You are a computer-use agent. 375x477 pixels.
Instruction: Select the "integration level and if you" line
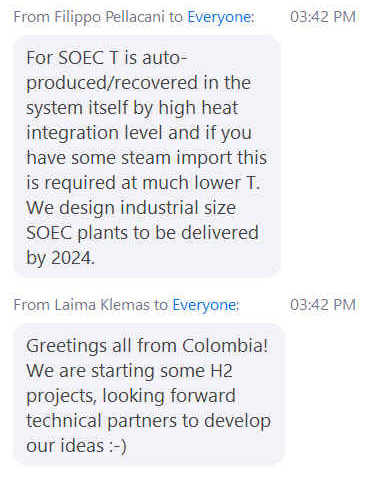coord(139,133)
